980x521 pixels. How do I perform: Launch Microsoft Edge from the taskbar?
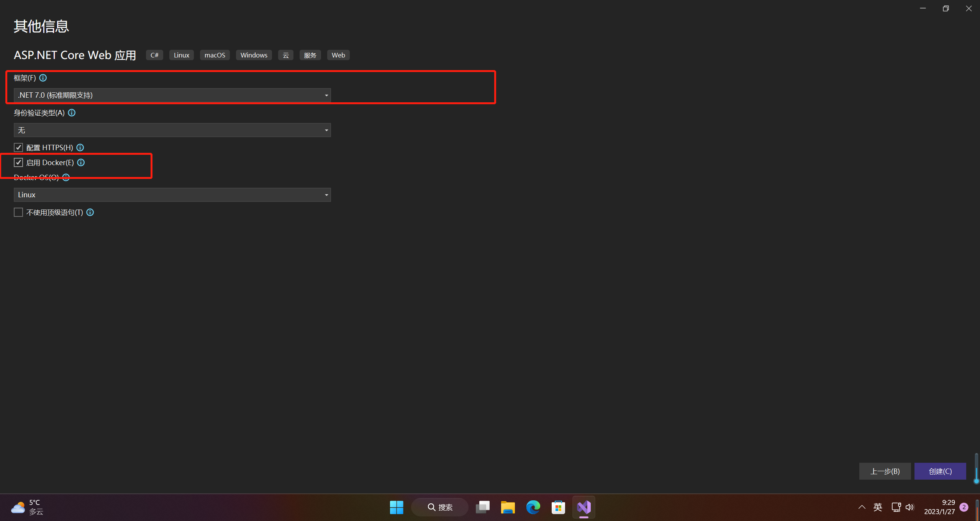click(x=533, y=507)
